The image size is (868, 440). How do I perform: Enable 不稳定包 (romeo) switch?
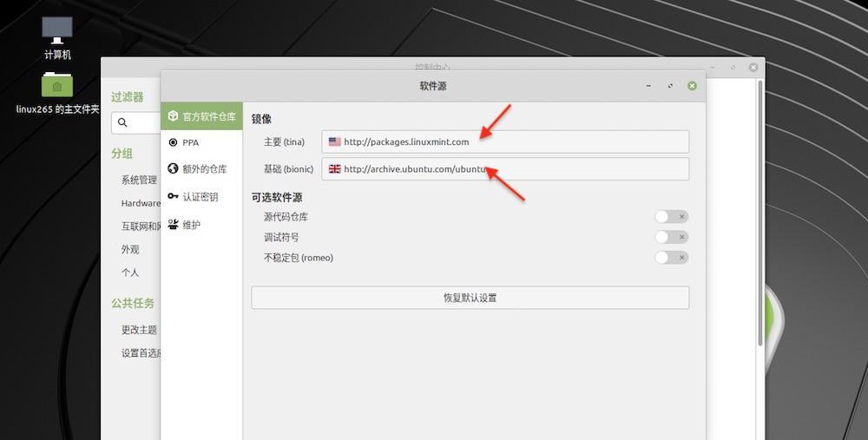671,258
